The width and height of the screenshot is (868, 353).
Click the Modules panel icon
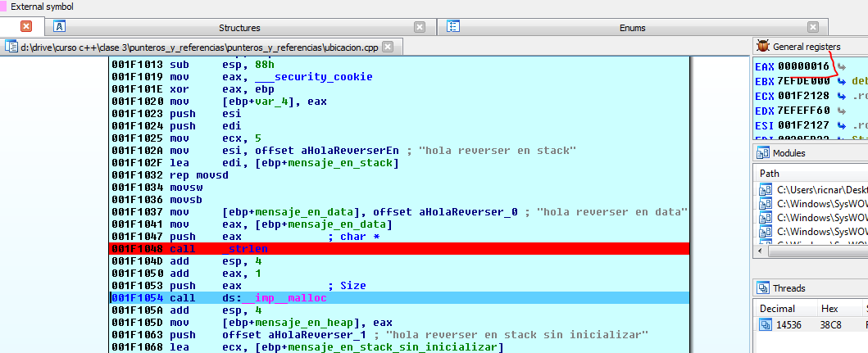pyautogui.click(x=762, y=153)
